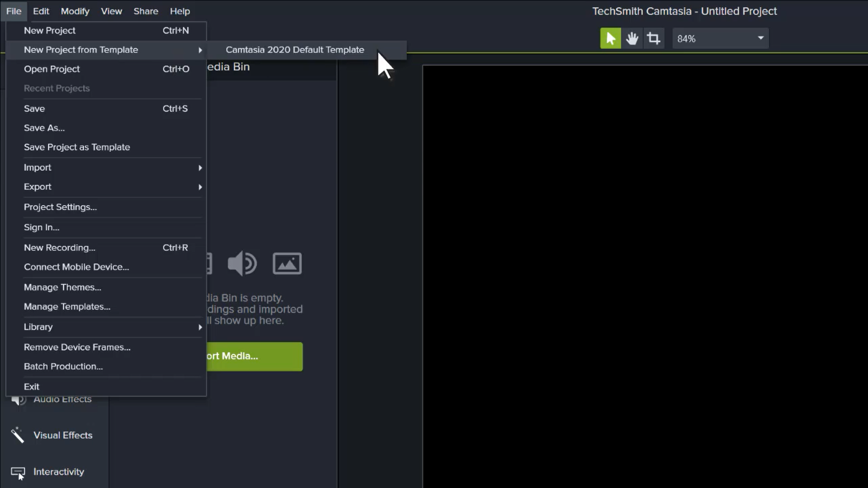This screenshot has width=868, height=488.
Task: Select Camtasia 2020 Default Template
Action: point(307,50)
